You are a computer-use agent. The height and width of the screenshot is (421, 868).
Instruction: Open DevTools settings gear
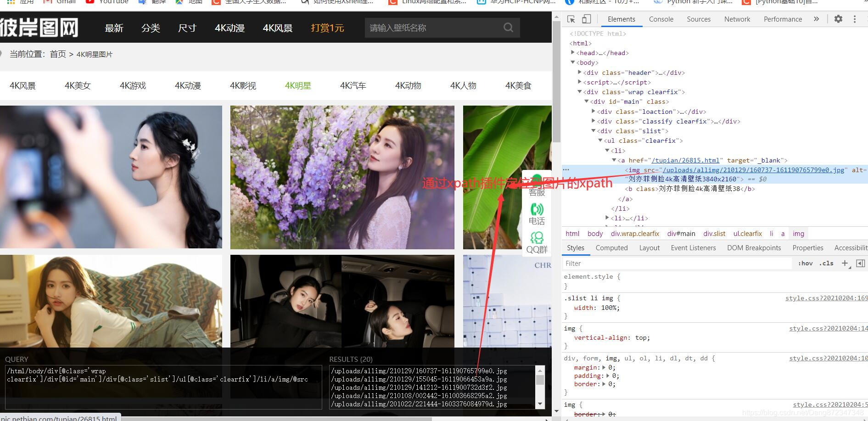click(x=838, y=19)
